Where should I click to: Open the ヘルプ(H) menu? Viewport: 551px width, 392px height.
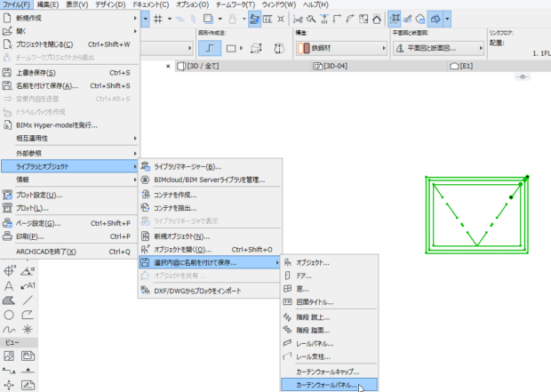315,4
